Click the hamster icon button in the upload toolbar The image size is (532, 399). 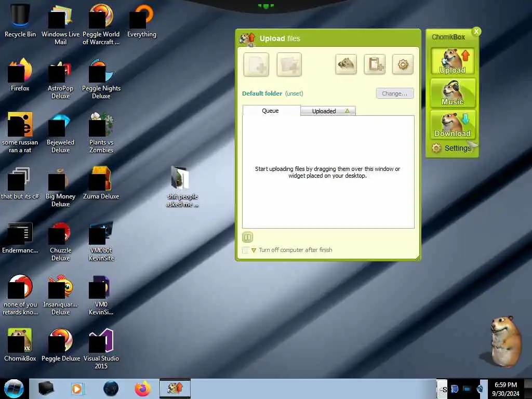(346, 64)
